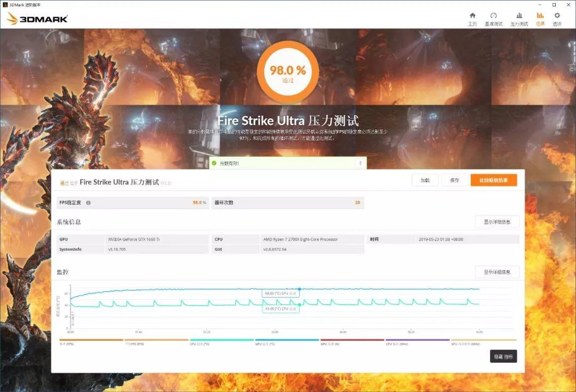Image resolution: width=576 pixels, height=392 pixels.
Task: Show 显示详细信息 for the 监控 section
Action: (x=497, y=272)
